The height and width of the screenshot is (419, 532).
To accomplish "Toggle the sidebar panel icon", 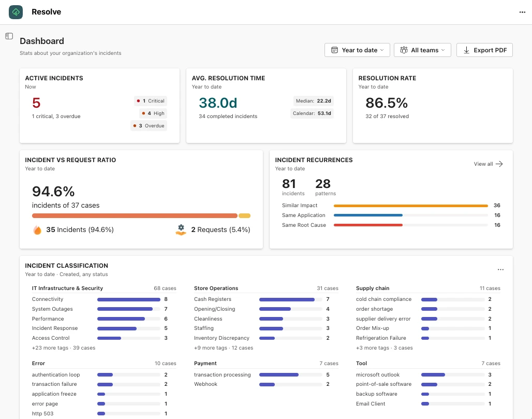I will coord(9,36).
